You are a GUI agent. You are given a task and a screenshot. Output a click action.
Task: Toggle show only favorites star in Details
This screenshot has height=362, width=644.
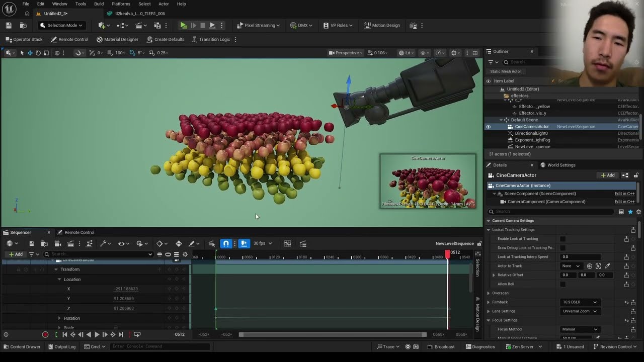pos(630,212)
